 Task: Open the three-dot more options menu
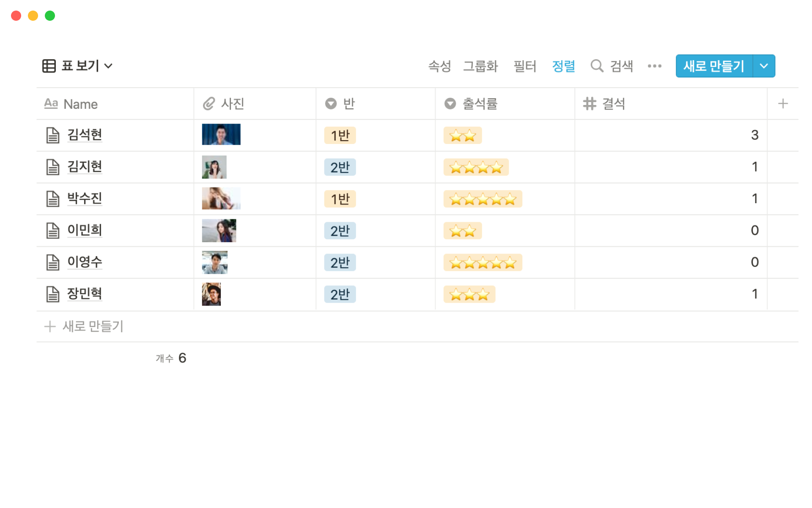[654, 66]
